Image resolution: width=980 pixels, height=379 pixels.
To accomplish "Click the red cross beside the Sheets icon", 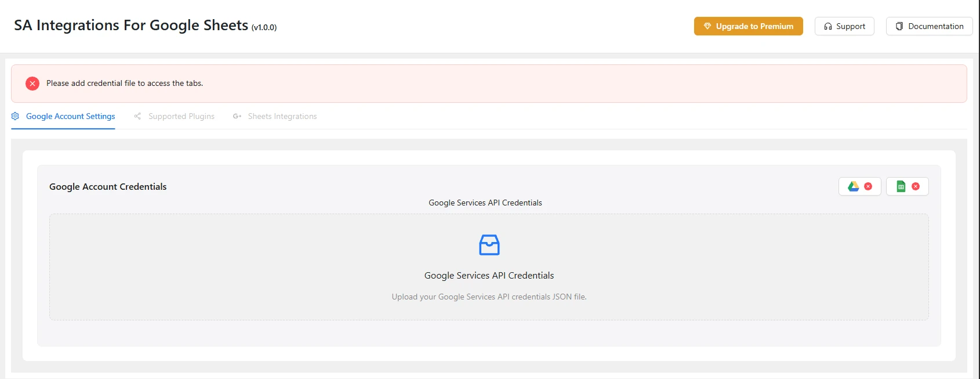I will 916,186.
